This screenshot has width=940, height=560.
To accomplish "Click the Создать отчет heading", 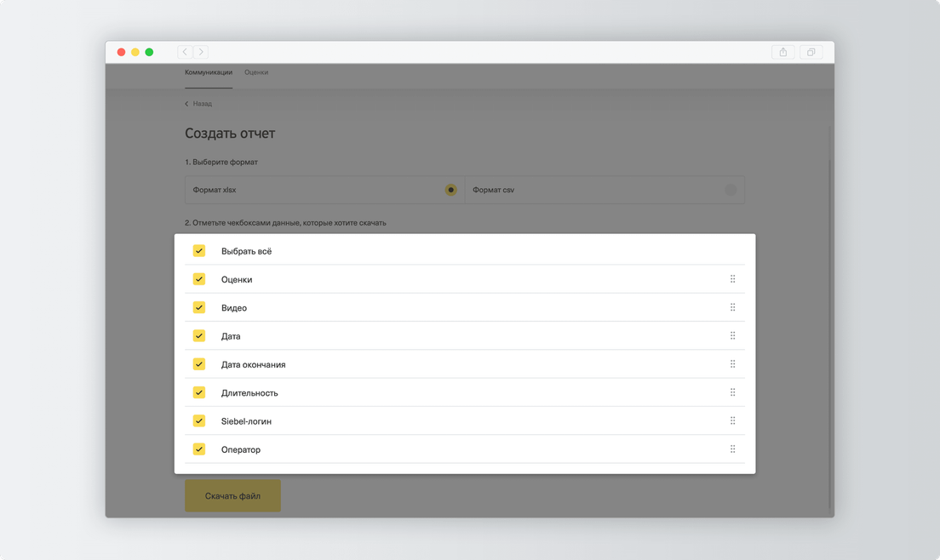I will pos(230,134).
